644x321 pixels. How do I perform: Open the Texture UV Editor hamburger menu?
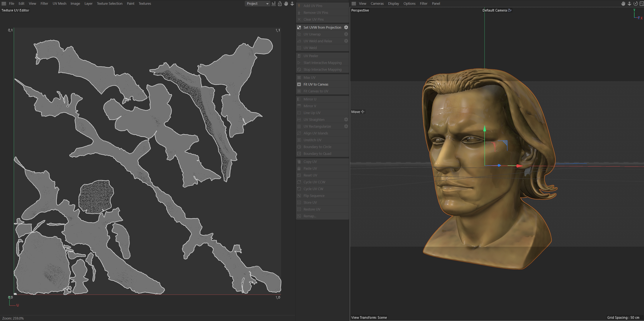click(x=4, y=4)
